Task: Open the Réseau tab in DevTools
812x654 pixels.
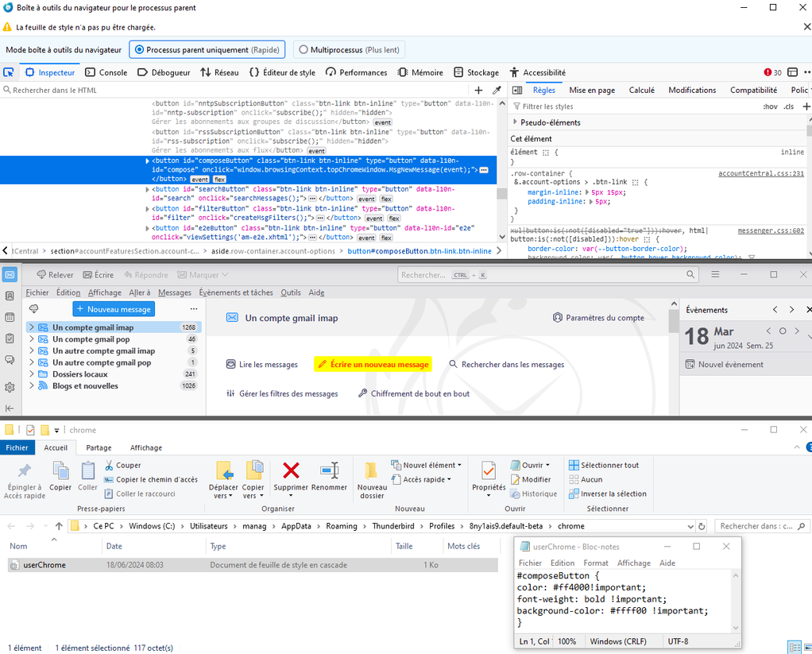Action: coord(219,72)
